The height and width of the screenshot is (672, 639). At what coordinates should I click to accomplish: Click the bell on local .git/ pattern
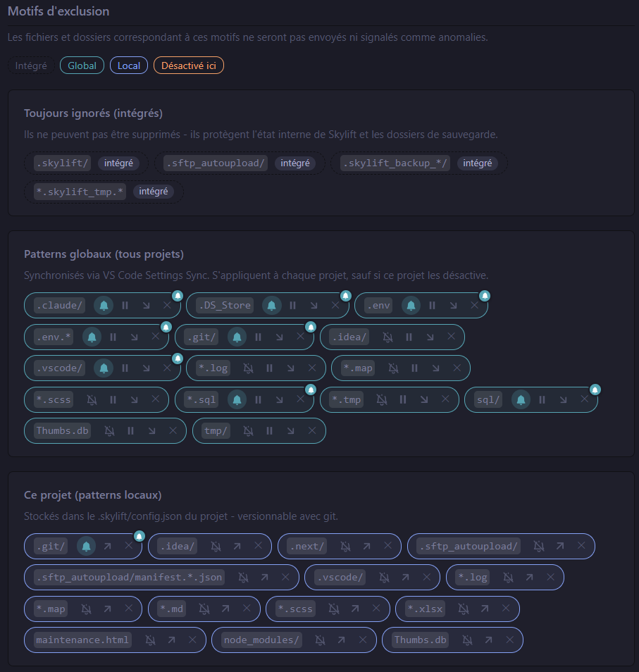click(x=86, y=547)
